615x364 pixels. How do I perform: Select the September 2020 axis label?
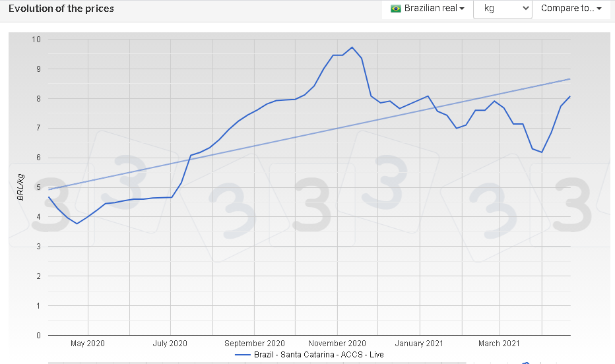coord(255,343)
